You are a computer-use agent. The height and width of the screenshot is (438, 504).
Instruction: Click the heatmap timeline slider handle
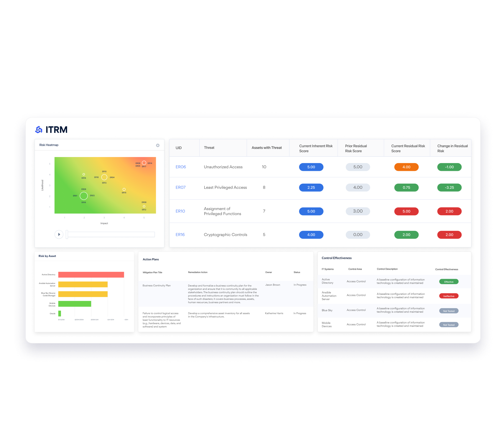[x=67, y=234]
